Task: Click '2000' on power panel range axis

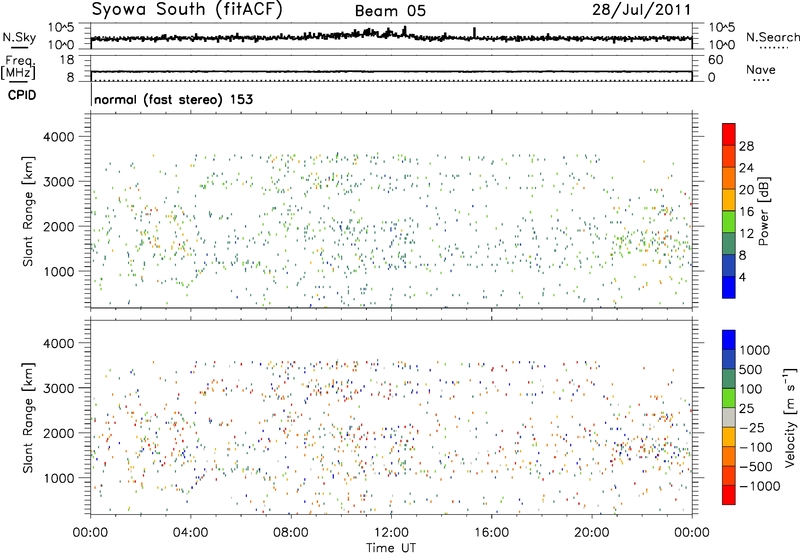Action: [x=59, y=226]
